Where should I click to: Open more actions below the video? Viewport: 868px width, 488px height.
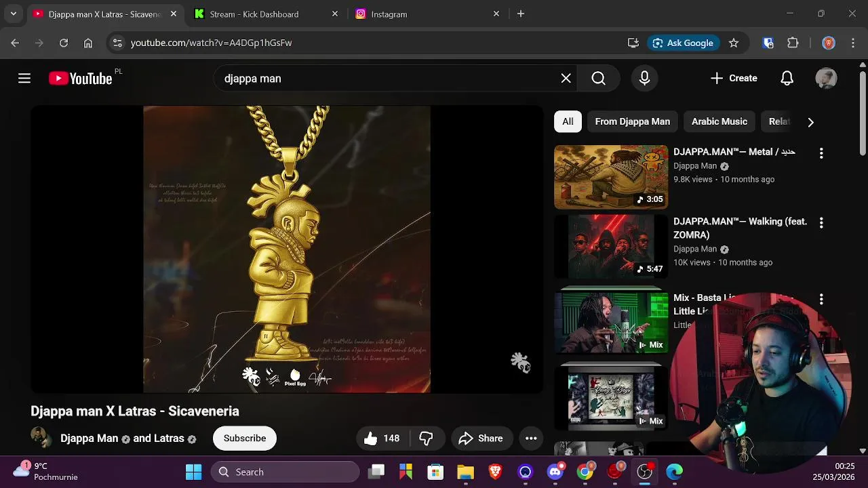(x=531, y=439)
